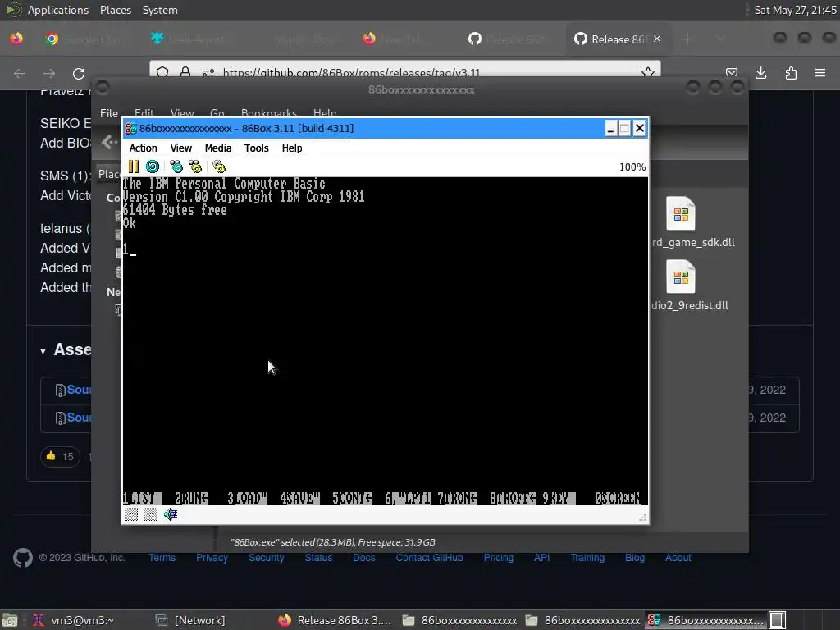Open the 86Box Media menu

tap(218, 148)
